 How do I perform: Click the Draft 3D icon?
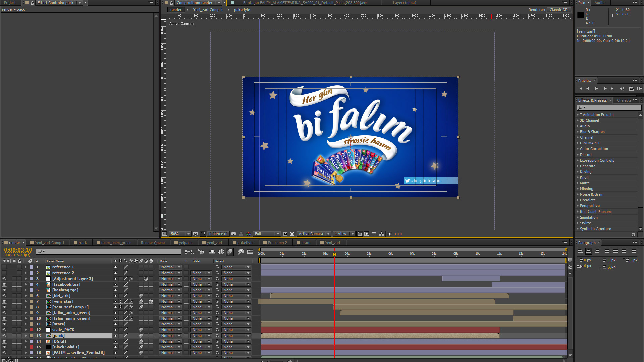tap(201, 252)
